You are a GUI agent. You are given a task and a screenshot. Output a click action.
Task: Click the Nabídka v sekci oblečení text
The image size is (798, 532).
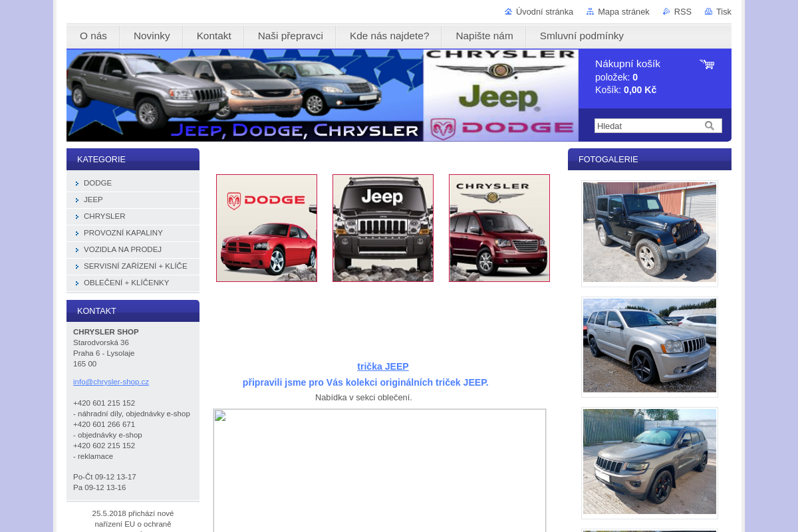coord(364,398)
